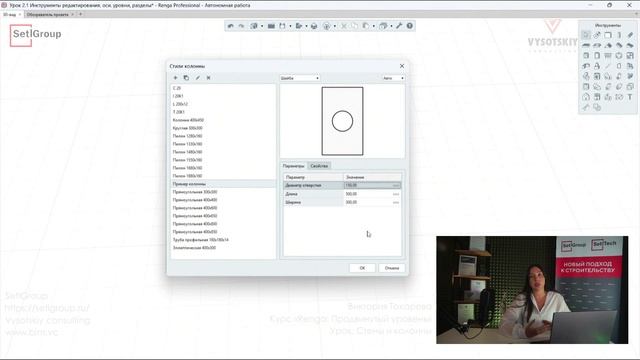Open the profile shape dropdown above the preview
Viewport: 640px width, 360px height.
pos(300,78)
